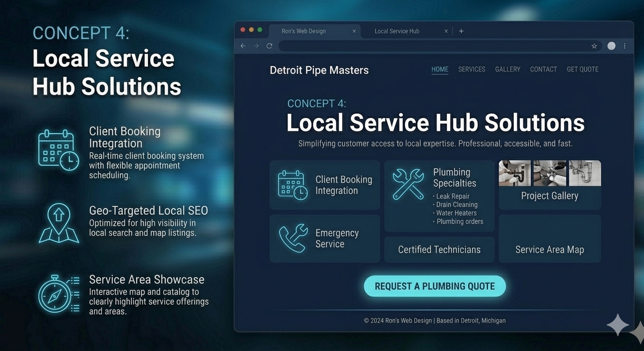
Task: Click the back navigation arrow
Action: (243, 46)
